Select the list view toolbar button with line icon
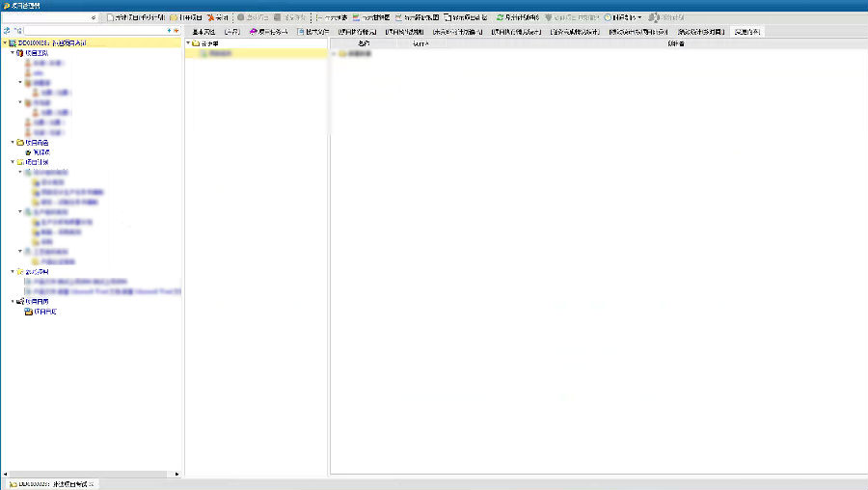The width and height of the screenshot is (868, 490). click(x=332, y=17)
